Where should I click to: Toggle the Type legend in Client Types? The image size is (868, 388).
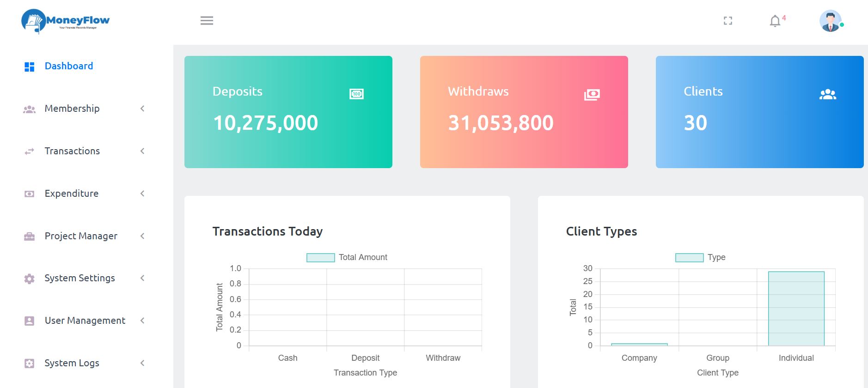click(700, 257)
